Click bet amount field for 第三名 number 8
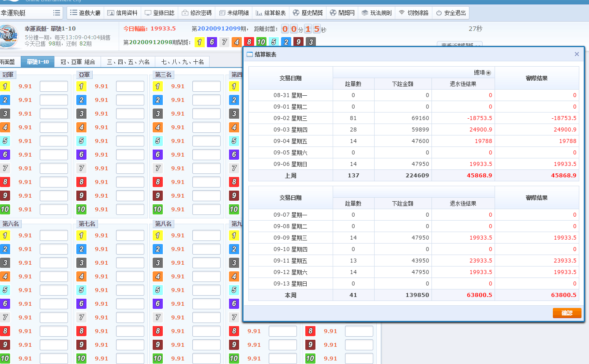 pyautogui.click(x=206, y=182)
